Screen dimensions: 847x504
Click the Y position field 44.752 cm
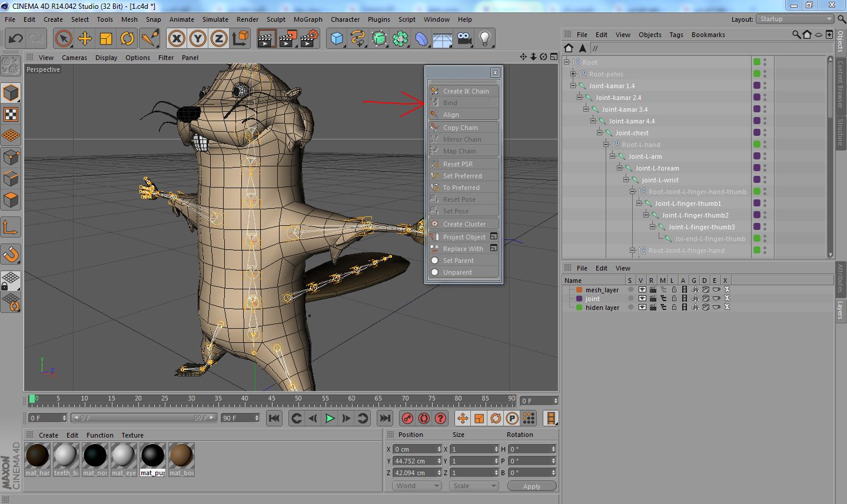point(417,460)
